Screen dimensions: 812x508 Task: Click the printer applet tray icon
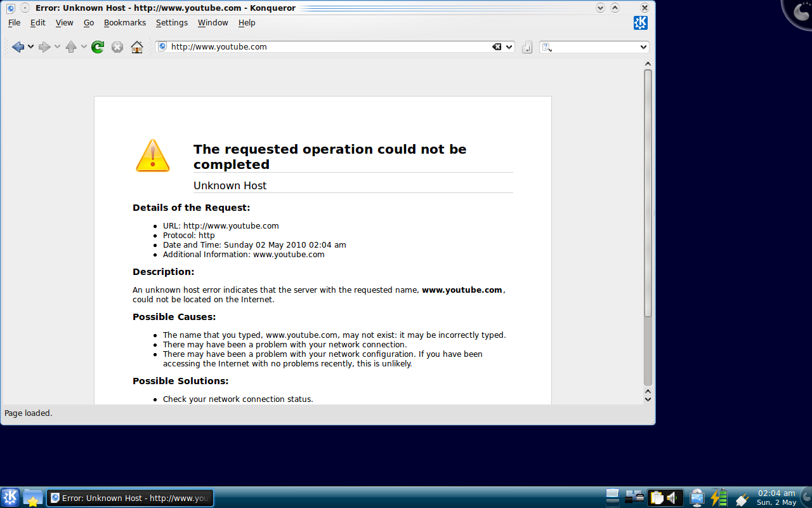(x=634, y=497)
